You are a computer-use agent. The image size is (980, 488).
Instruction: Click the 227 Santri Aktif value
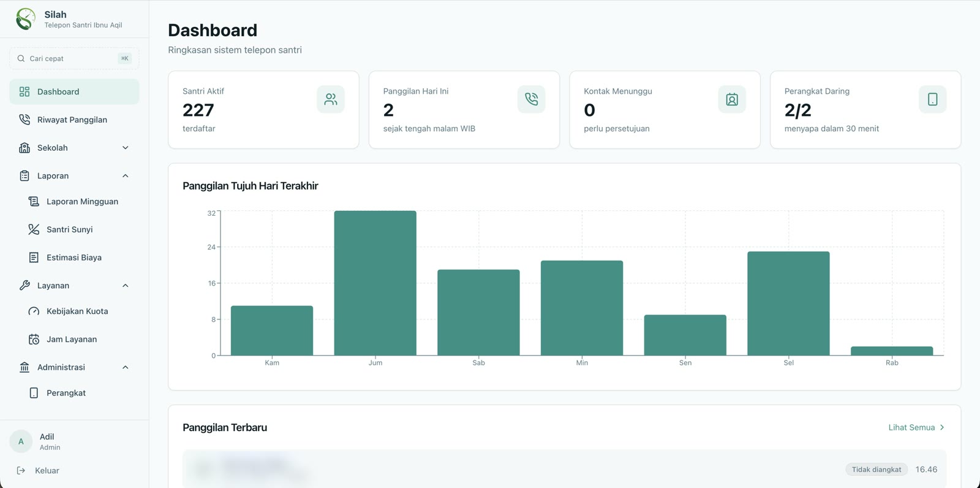198,110
